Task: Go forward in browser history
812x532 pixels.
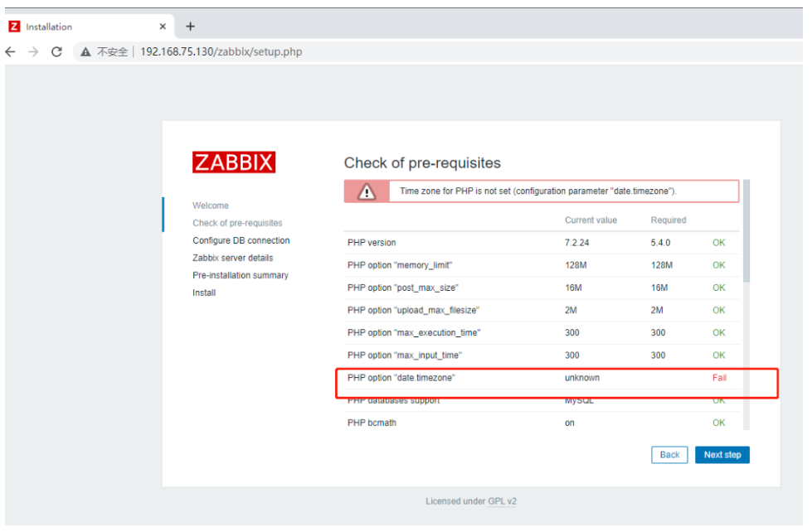Action: click(x=33, y=51)
